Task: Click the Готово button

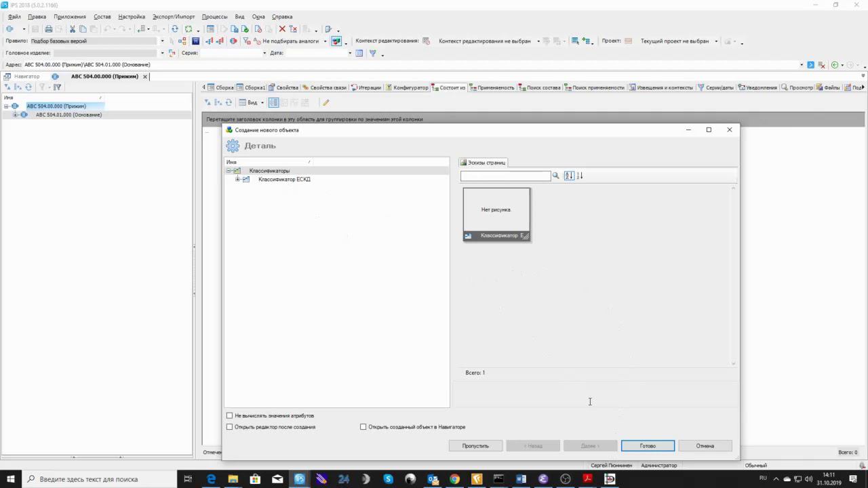Action: tap(648, 446)
